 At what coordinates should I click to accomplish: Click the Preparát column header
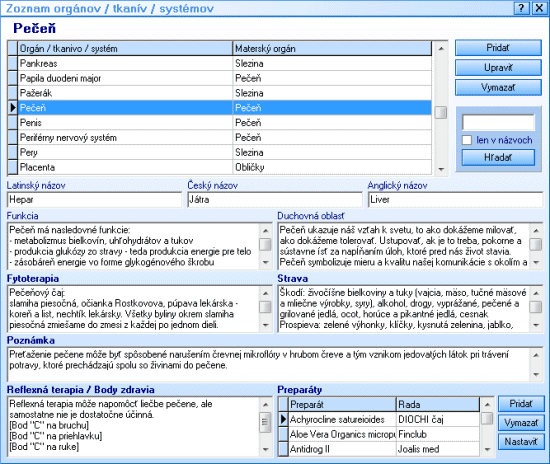click(342, 404)
